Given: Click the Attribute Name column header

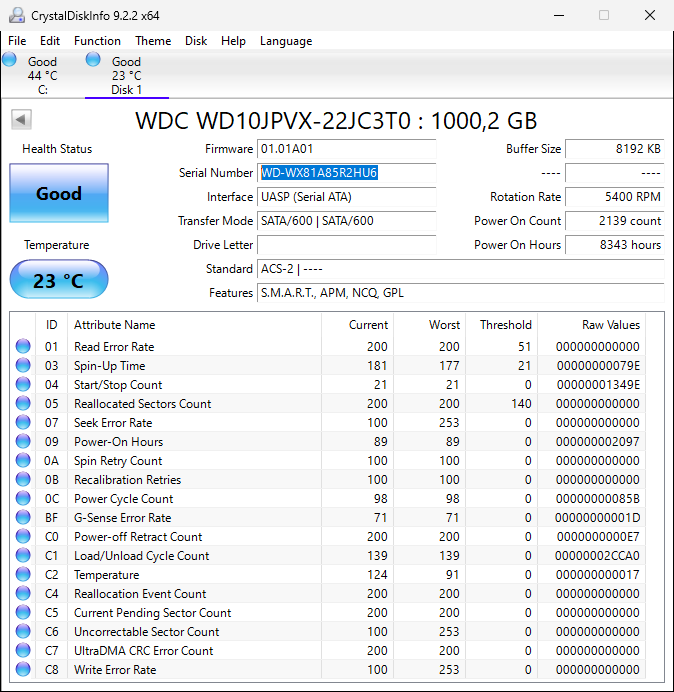Looking at the screenshot, I should point(194,325).
